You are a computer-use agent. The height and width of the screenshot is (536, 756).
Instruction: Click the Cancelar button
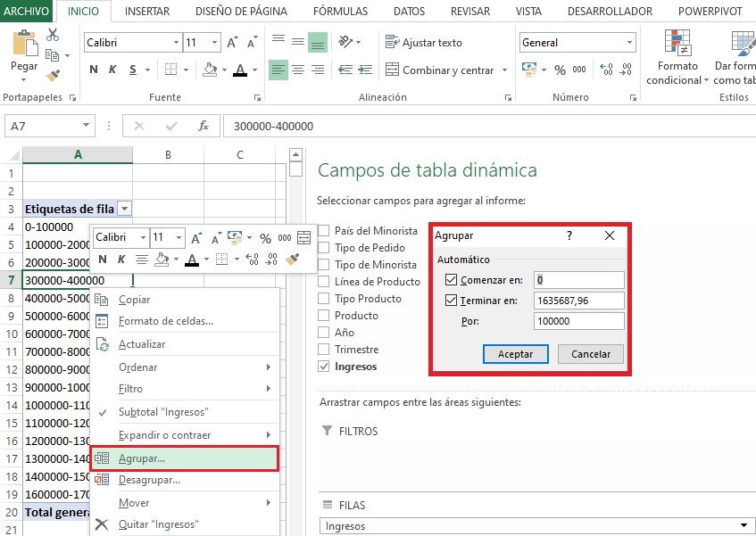click(x=590, y=354)
